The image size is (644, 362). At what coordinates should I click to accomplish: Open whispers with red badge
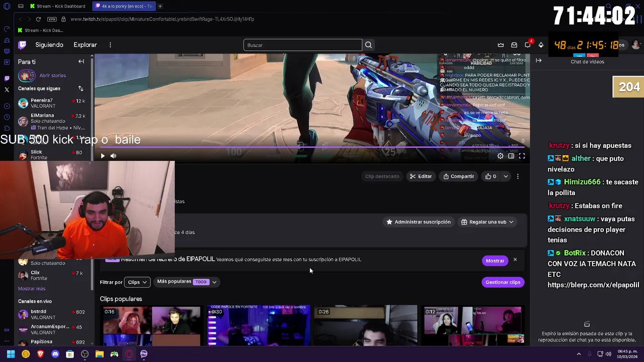[x=528, y=44]
